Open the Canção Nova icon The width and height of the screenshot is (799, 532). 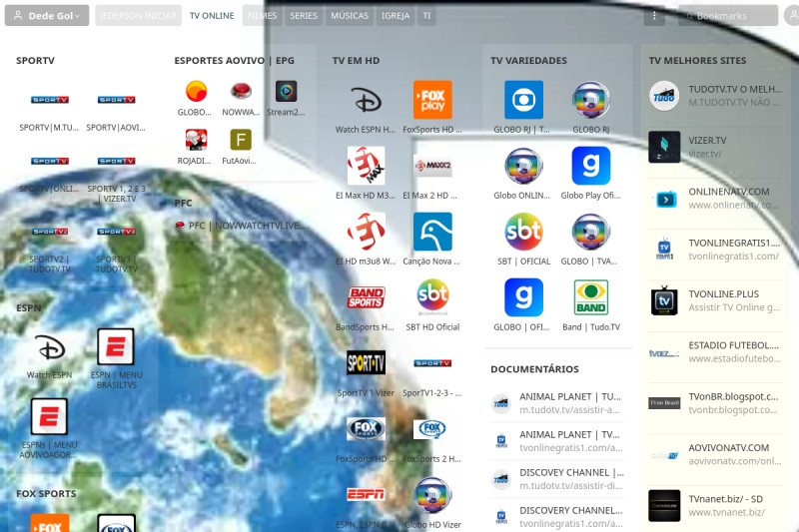pos(432,232)
